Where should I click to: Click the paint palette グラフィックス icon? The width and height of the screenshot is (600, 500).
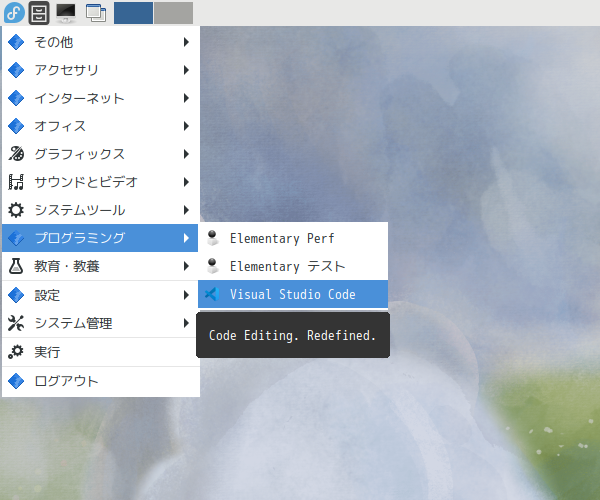click(x=16, y=154)
